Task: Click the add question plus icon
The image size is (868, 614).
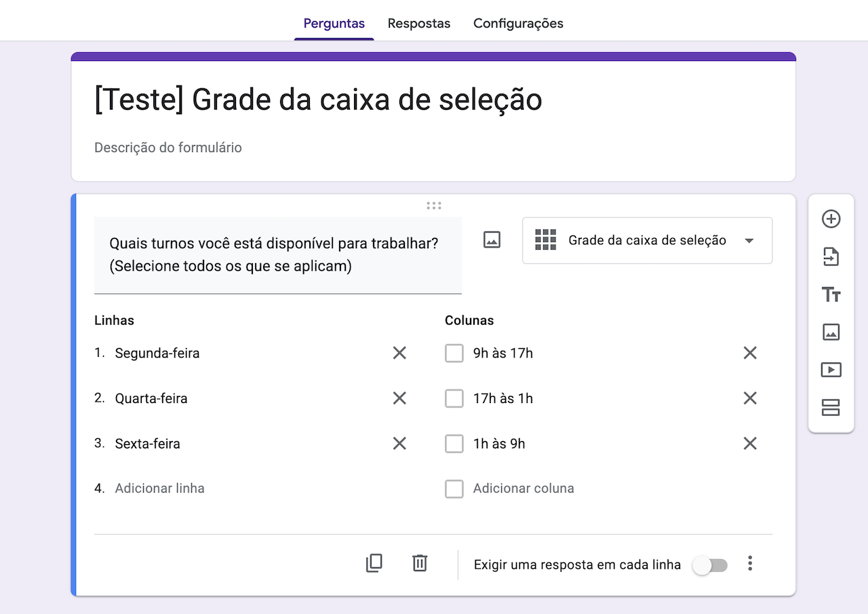Action: click(831, 219)
